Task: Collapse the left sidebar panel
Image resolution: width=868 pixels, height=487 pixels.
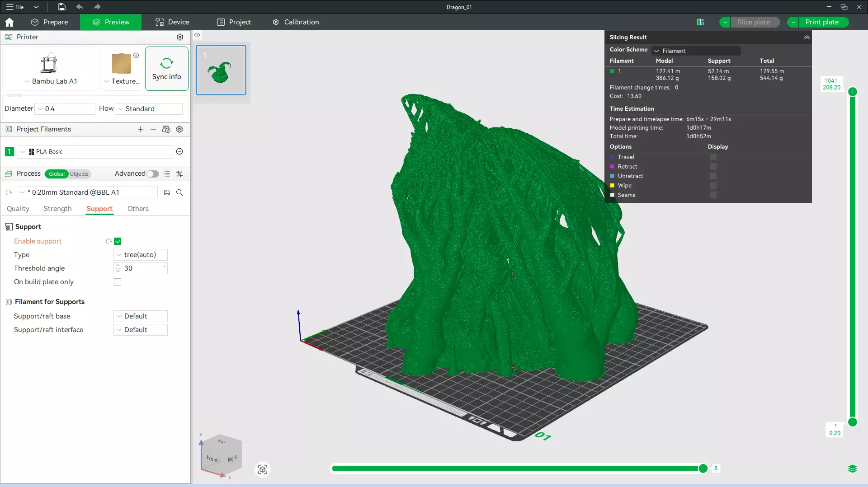Action: coord(197,35)
